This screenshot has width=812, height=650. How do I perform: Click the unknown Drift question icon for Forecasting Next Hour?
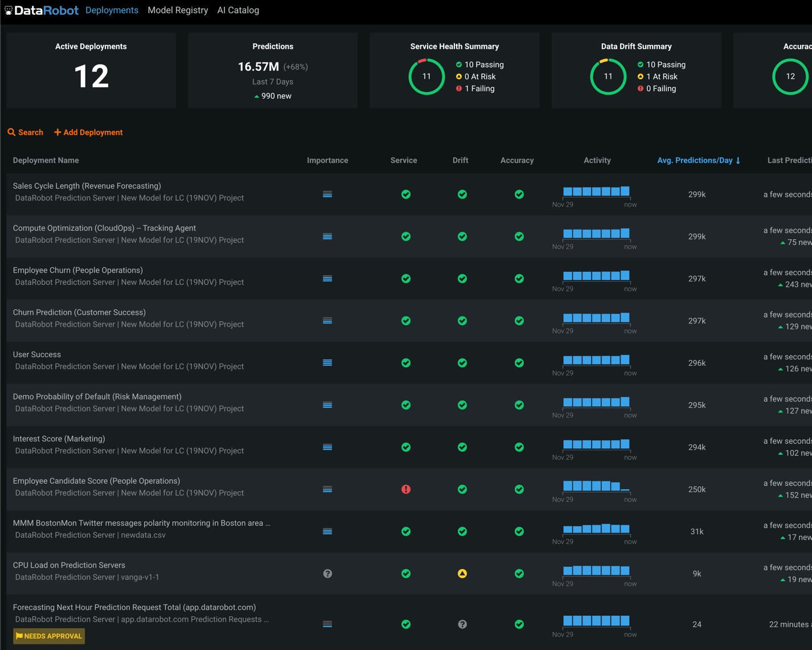(462, 624)
